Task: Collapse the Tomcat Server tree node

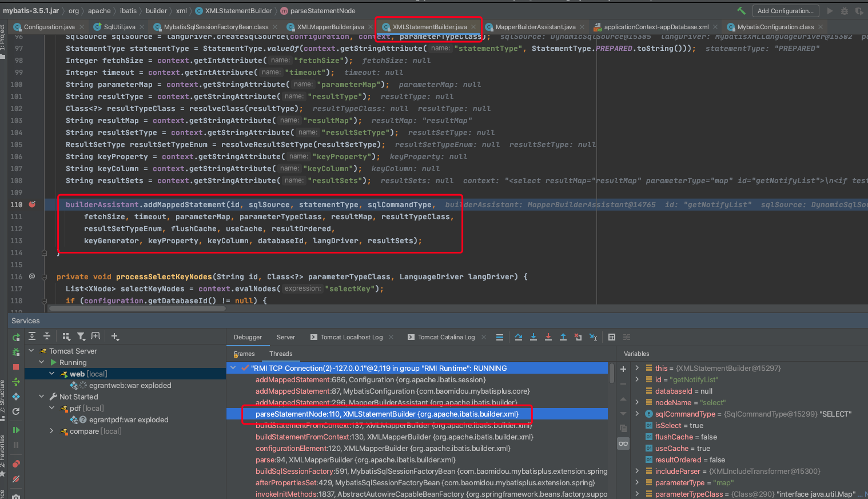Action: (31, 351)
